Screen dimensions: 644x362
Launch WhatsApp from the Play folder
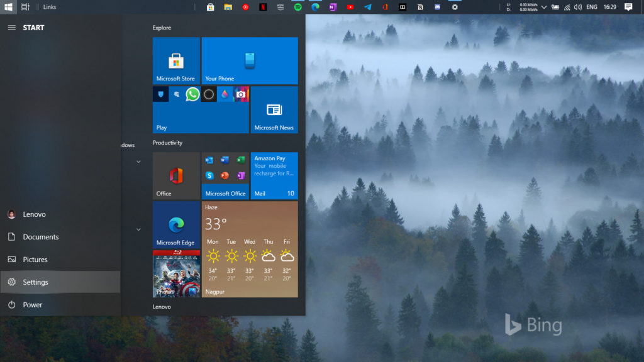click(x=192, y=94)
